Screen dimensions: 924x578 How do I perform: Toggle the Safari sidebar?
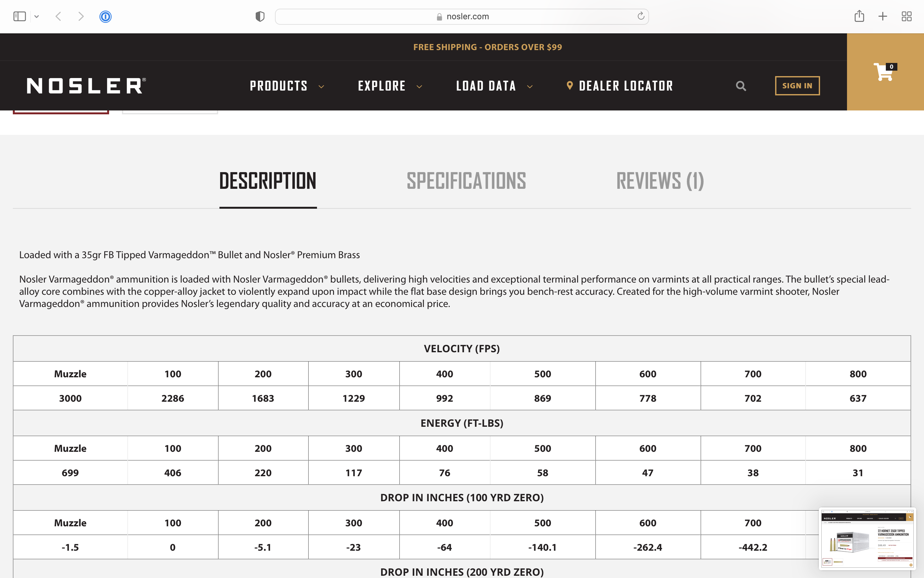[x=20, y=16]
